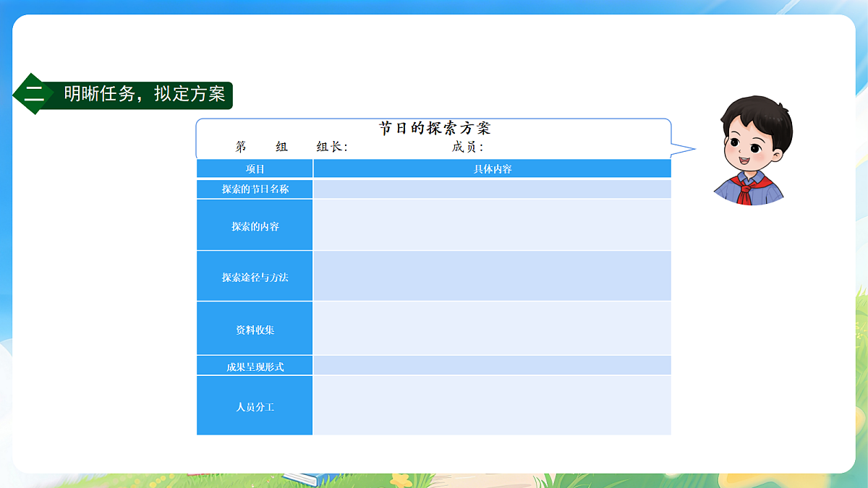Click the 探索途径与方法 row label
The width and height of the screenshot is (868, 488).
pos(255,276)
